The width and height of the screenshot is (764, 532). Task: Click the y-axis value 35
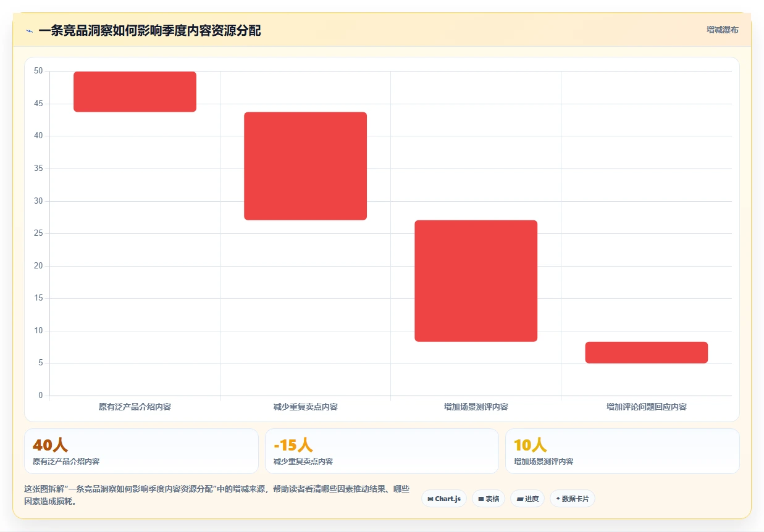tap(38, 168)
